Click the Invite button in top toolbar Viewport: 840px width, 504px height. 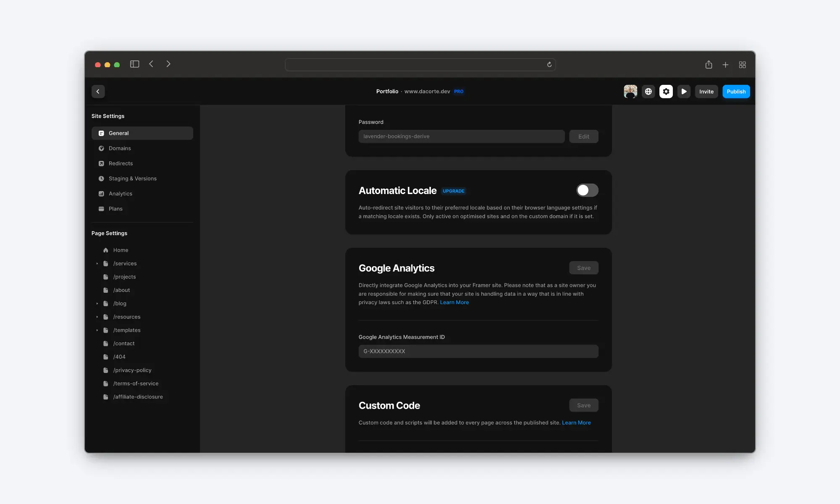point(706,91)
